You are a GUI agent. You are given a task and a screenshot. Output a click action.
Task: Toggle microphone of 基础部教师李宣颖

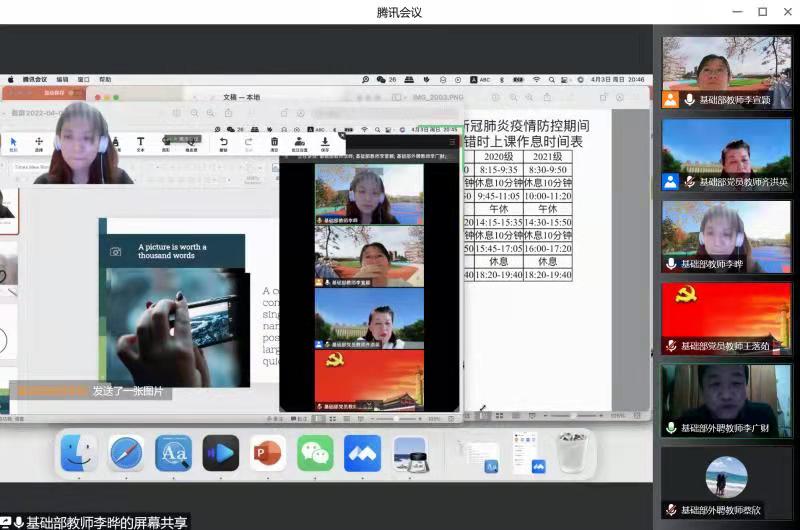pos(689,100)
